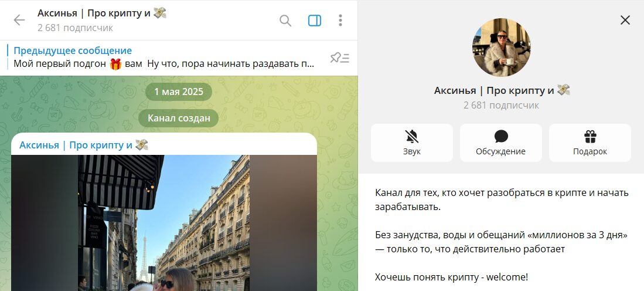
Task: Click the Канал создан service message
Action: coord(179,119)
